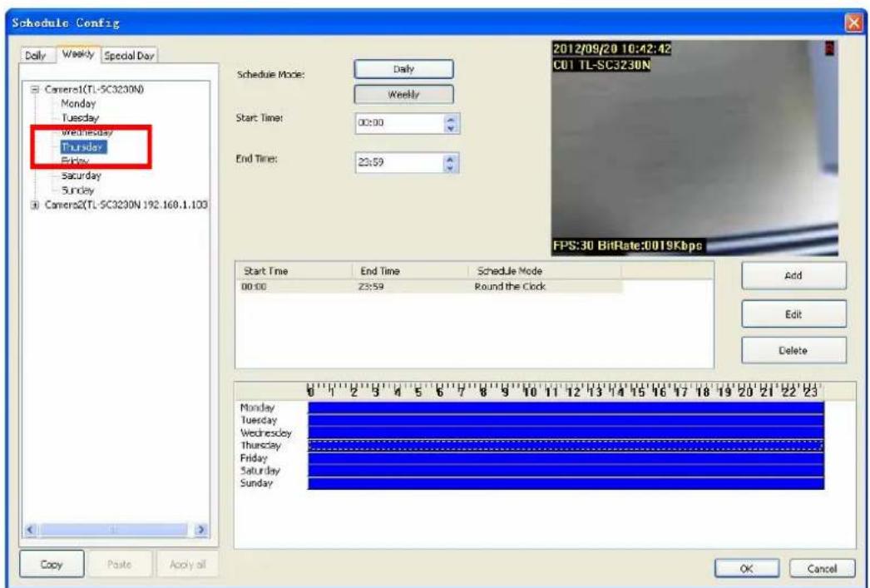Select Monday under Camera1

click(78, 104)
